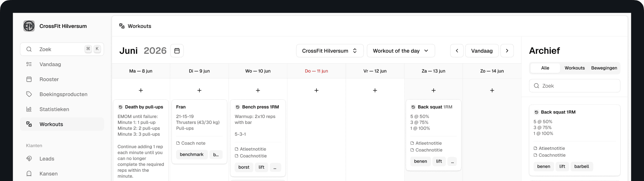Click history icon on Bench press 1RM

coord(238,107)
